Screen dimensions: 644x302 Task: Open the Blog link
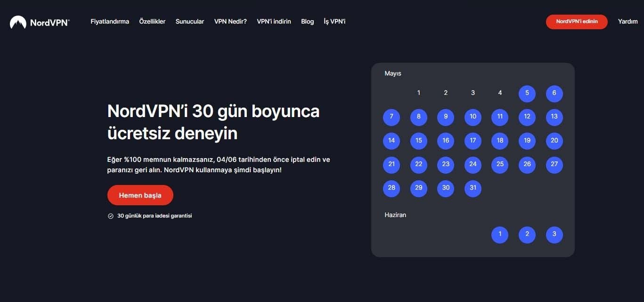click(307, 22)
